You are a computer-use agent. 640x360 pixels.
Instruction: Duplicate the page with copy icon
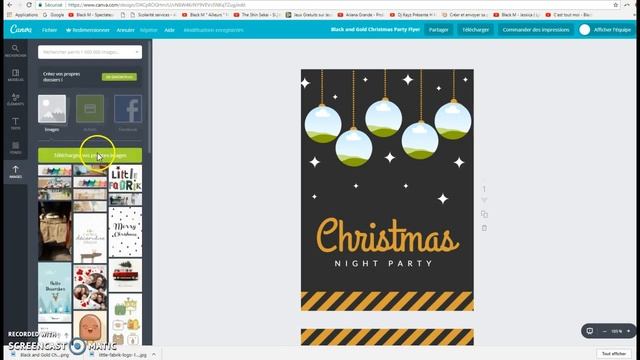point(484,214)
